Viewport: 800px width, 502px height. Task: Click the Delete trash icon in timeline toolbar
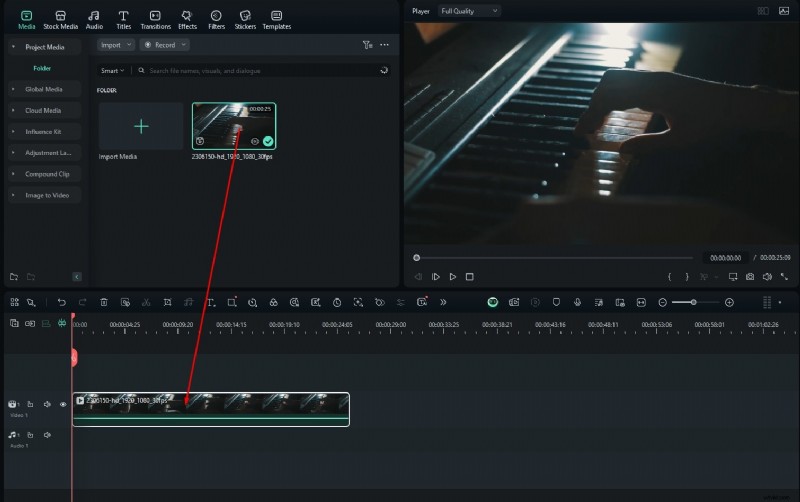104,302
